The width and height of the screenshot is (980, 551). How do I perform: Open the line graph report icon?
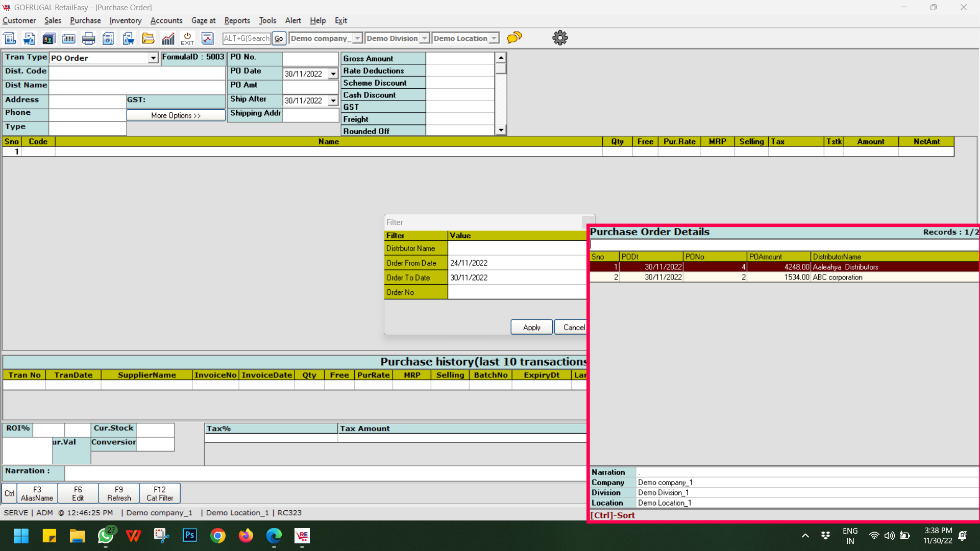207,38
